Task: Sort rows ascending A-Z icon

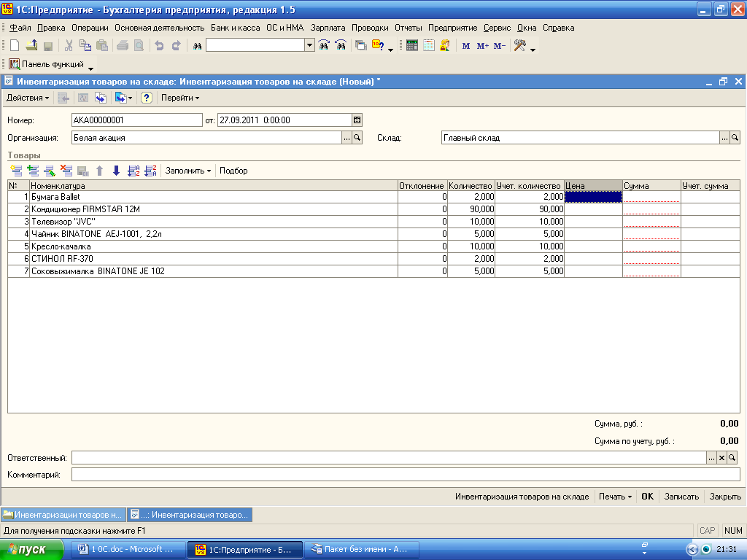Action: click(134, 171)
